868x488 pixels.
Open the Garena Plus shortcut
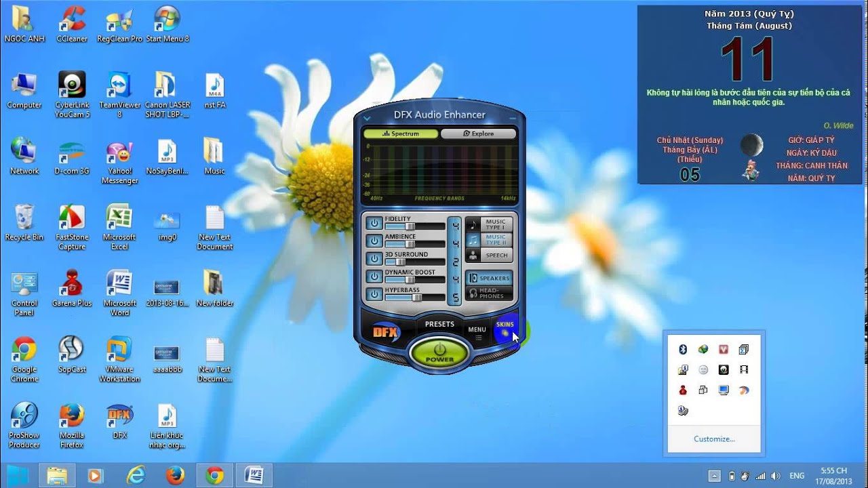point(72,289)
